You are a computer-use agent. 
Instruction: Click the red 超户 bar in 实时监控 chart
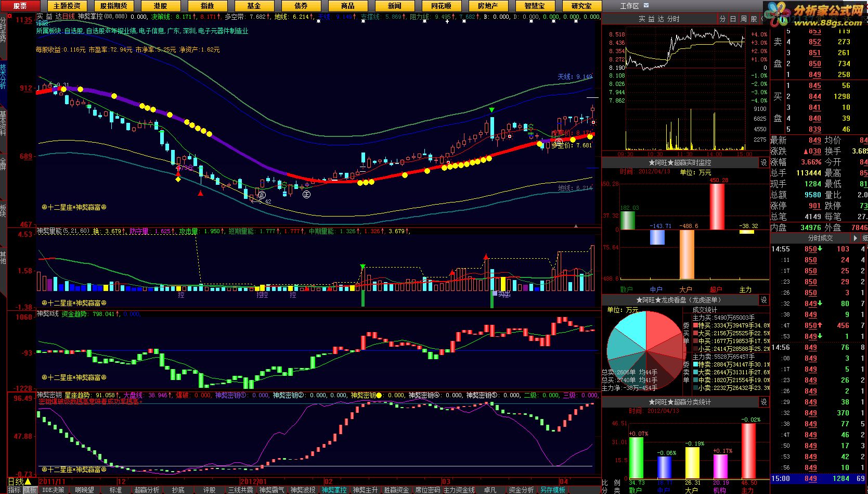pos(717,207)
